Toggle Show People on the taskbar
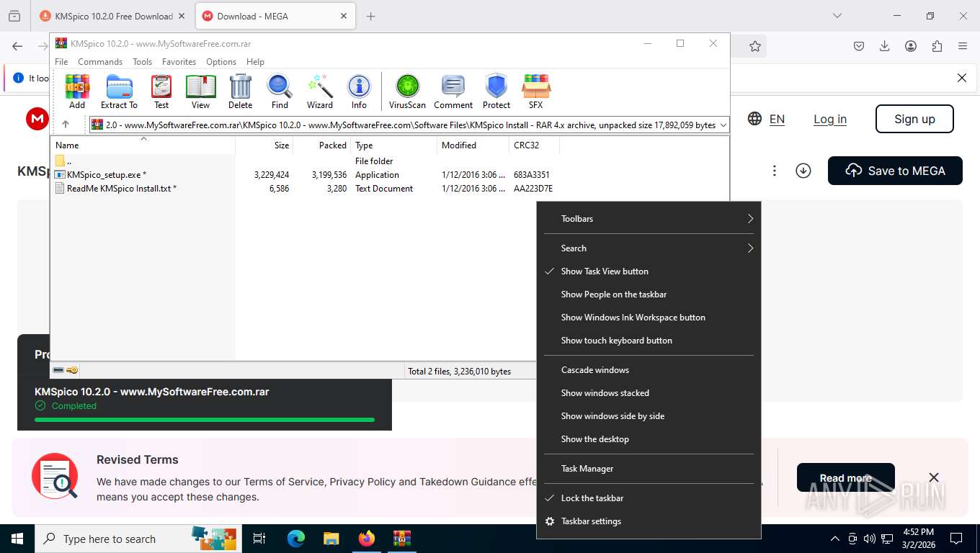This screenshot has width=980, height=553. coord(649,295)
